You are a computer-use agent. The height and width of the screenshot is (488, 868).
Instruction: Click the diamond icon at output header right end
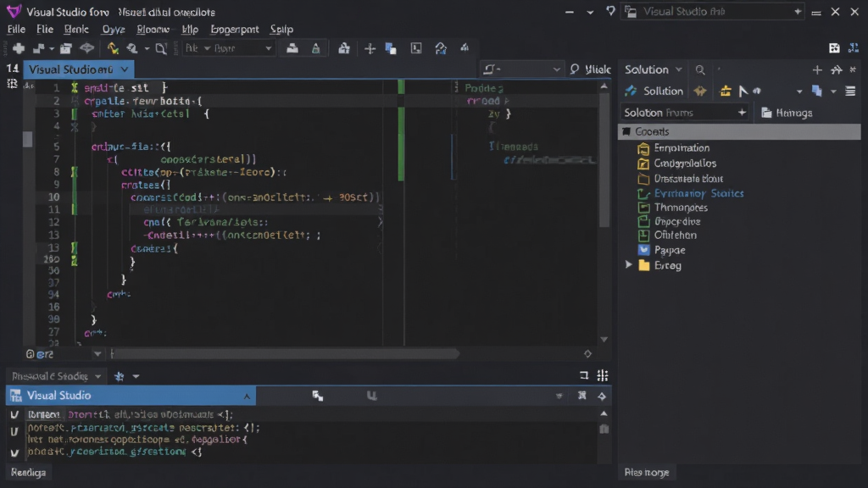602,396
